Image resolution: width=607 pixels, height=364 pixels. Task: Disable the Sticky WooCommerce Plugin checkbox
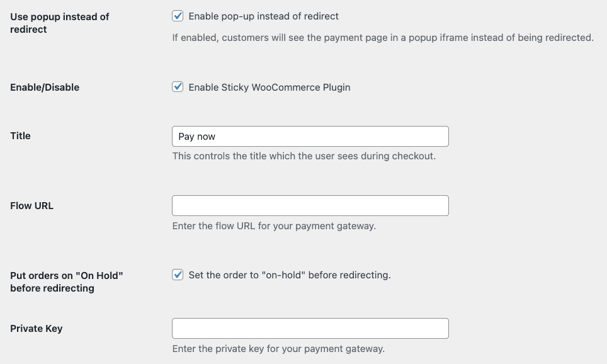click(178, 87)
